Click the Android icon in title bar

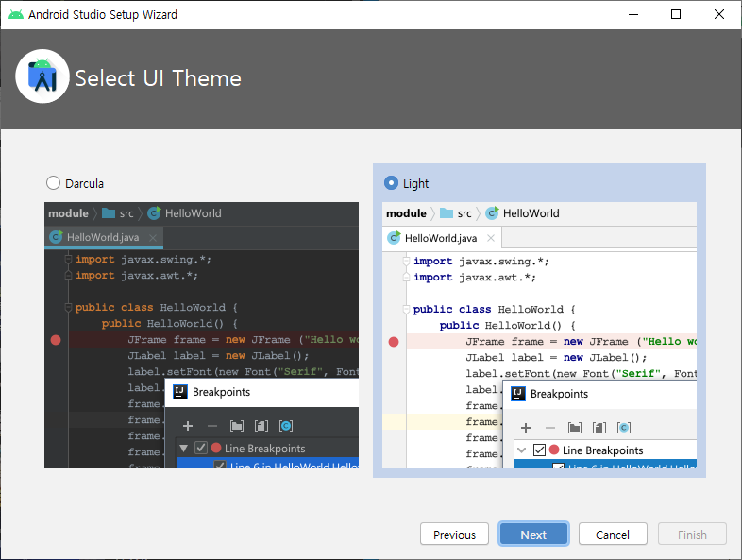pyautogui.click(x=16, y=15)
